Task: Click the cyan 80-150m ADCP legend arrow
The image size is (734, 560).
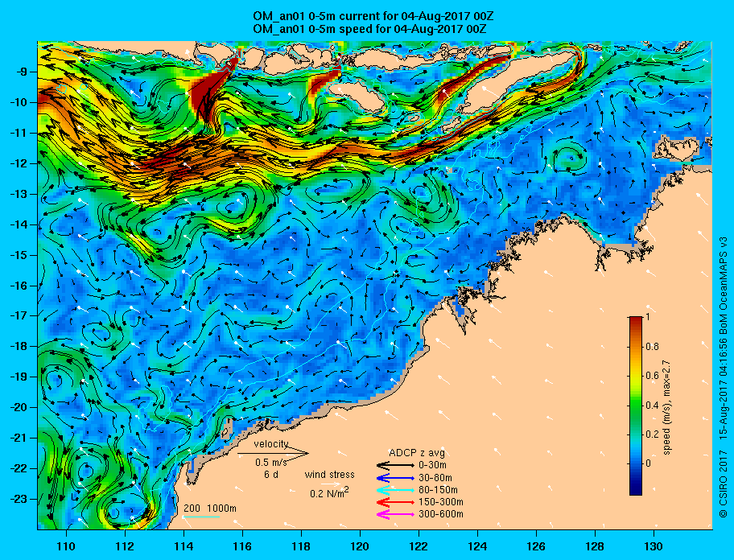Action: [395, 490]
